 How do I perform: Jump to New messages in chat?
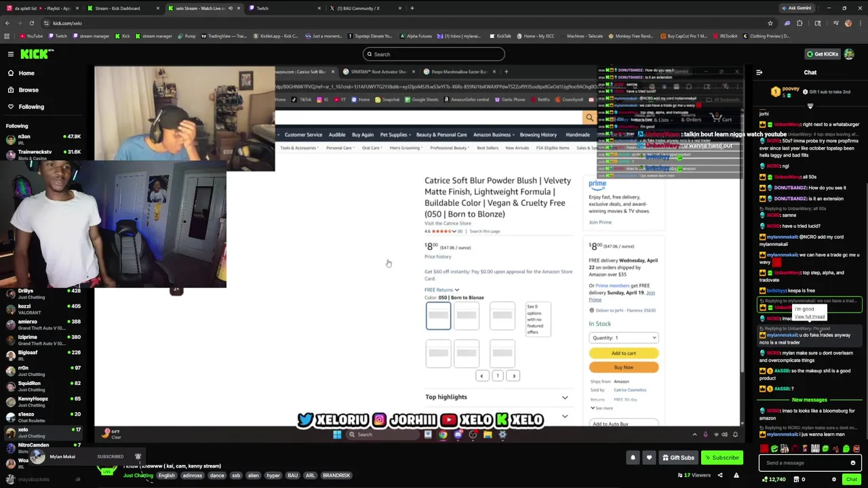(810, 400)
